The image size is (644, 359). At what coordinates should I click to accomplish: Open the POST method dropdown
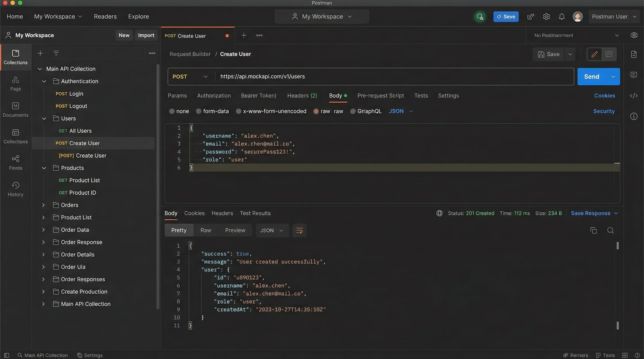tap(190, 77)
